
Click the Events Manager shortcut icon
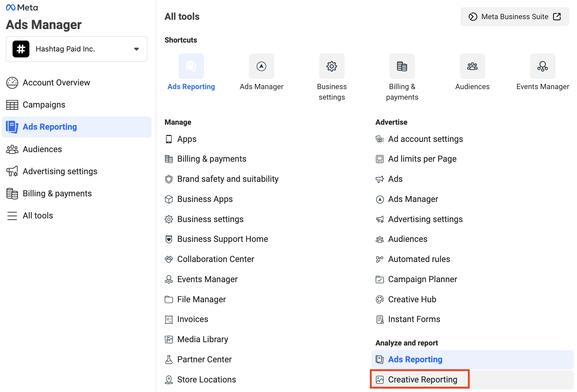point(543,66)
